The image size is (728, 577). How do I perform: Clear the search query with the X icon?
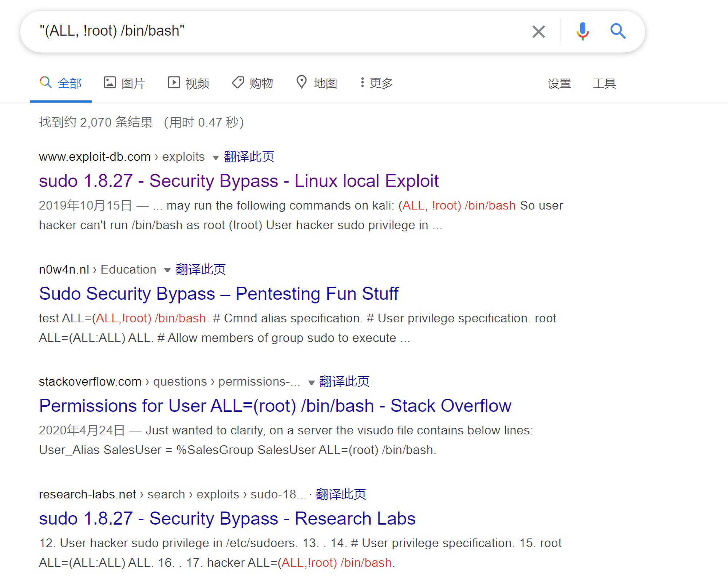[x=538, y=32]
